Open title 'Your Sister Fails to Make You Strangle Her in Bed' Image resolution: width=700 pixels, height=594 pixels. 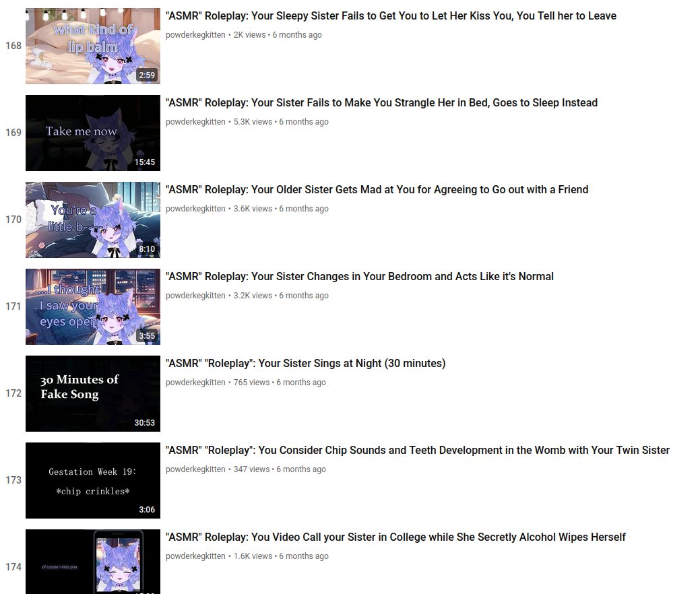point(381,102)
